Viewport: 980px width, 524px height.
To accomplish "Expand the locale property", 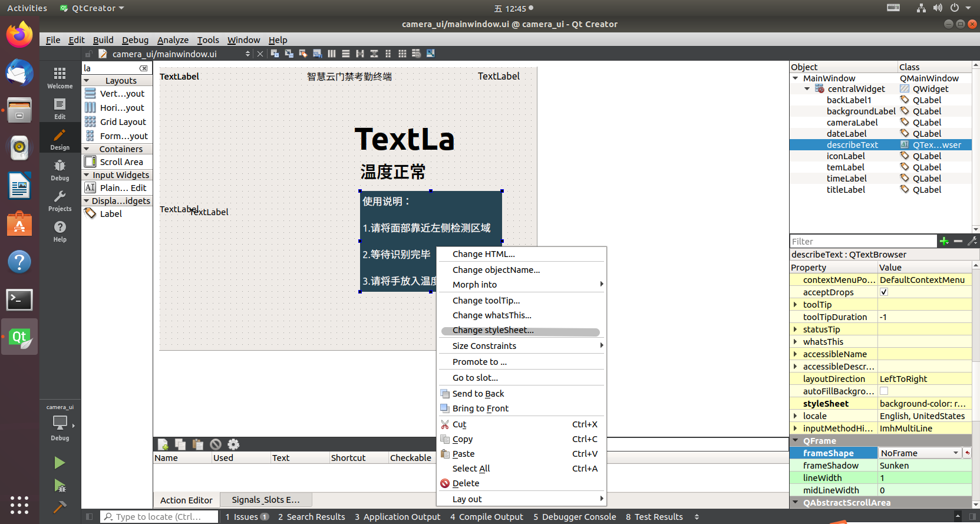I will 796,416.
